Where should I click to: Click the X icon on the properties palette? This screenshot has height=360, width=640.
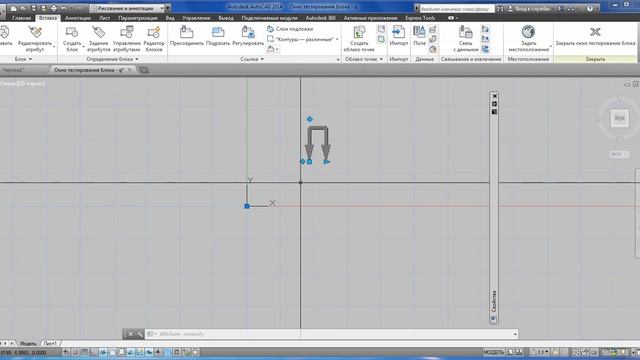point(495,96)
